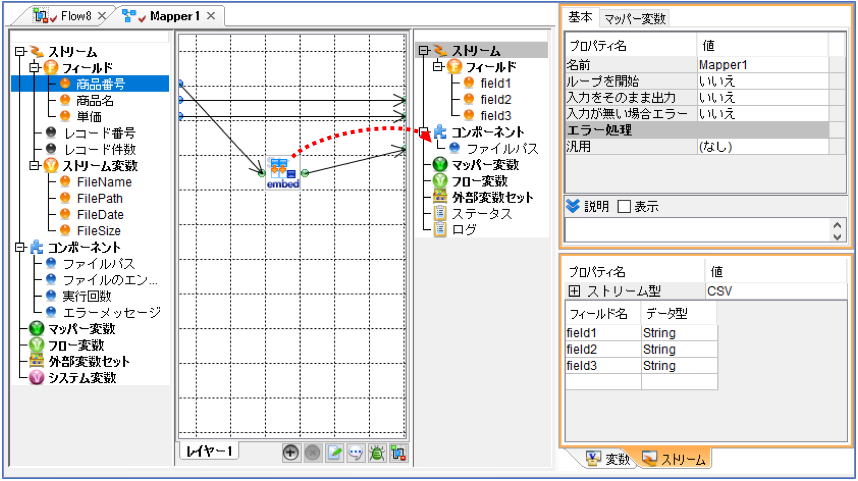The image size is (858, 481).
Task: Collapse the left ストリーム root node
Action: (x=21, y=51)
